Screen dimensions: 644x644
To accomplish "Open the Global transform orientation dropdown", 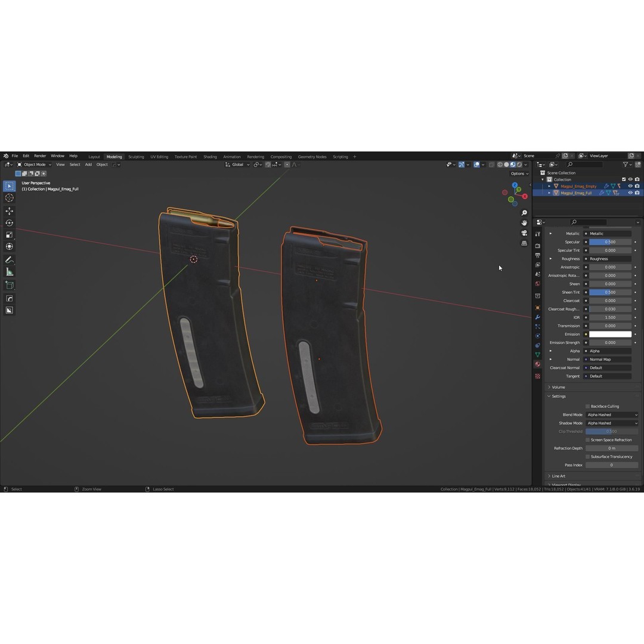I will 237,165.
